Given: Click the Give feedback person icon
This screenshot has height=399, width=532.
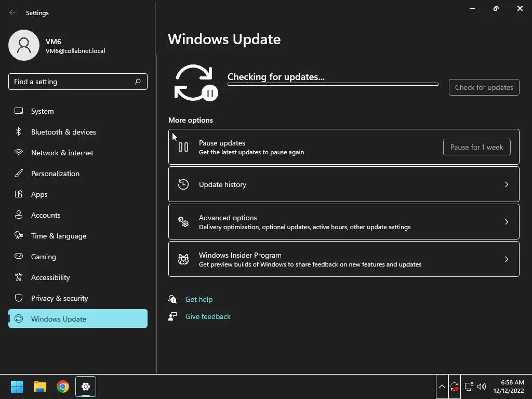Looking at the screenshot, I should pyautogui.click(x=172, y=316).
